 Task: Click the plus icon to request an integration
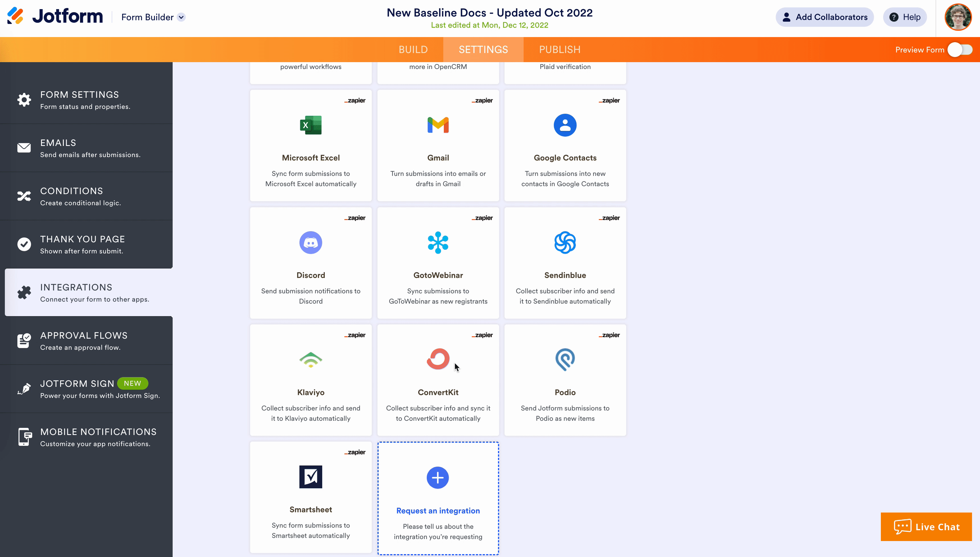(438, 477)
